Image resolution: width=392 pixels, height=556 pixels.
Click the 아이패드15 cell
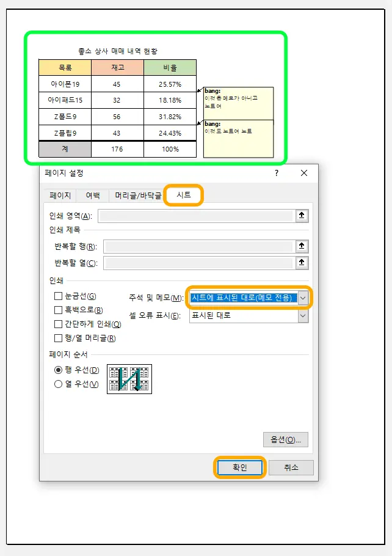point(65,100)
